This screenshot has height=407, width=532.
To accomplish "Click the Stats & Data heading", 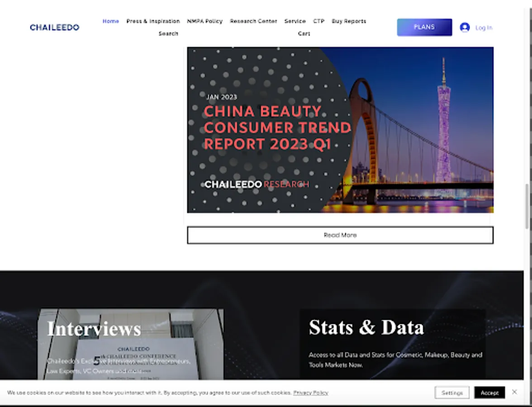I will pyautogui.click(x=366, y=327).
